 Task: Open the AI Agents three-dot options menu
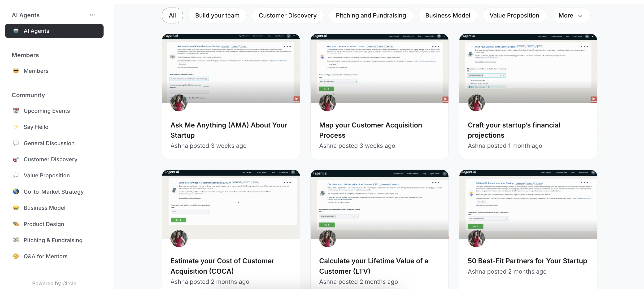(x=92, y=15)
